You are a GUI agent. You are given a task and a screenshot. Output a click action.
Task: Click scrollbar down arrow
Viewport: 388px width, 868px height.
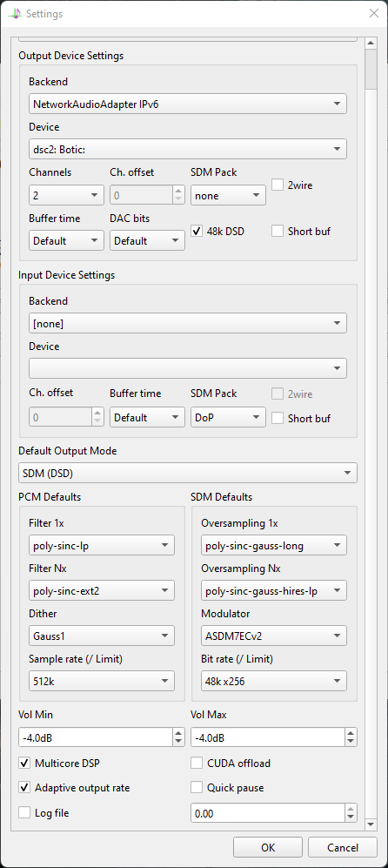pos(371,824)
